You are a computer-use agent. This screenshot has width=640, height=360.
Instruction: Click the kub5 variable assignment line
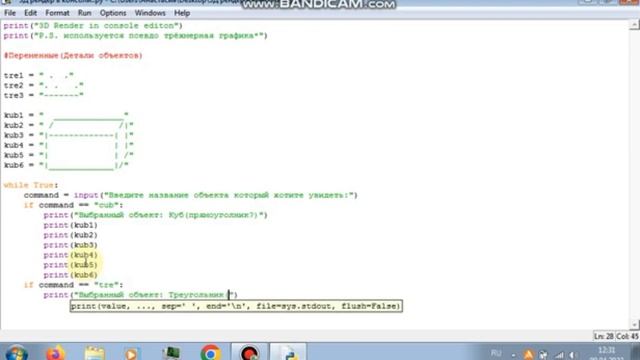point(69,155)
